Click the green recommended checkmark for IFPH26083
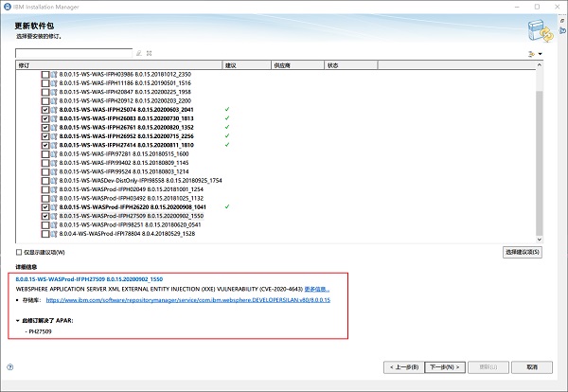The image size is (568, 392). coord(227,117)
